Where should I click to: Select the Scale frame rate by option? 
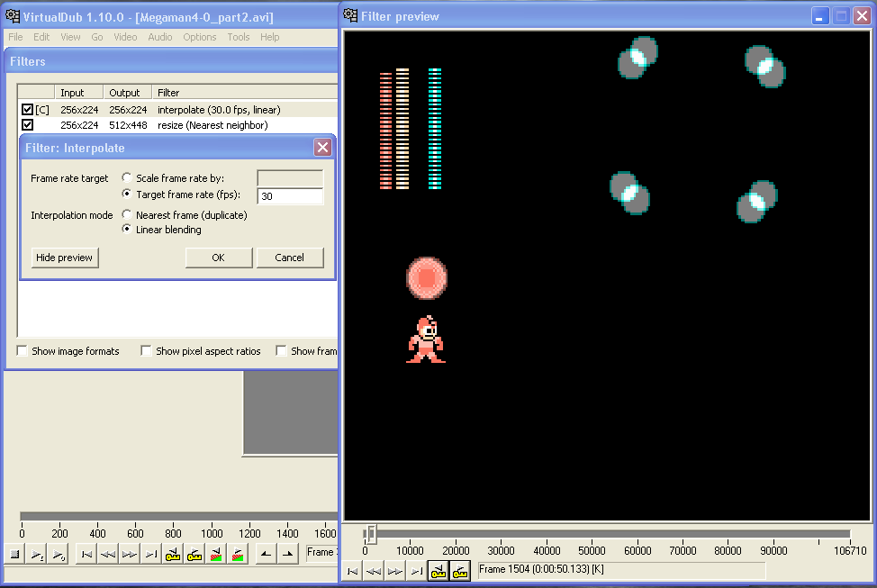coord(127,178)
